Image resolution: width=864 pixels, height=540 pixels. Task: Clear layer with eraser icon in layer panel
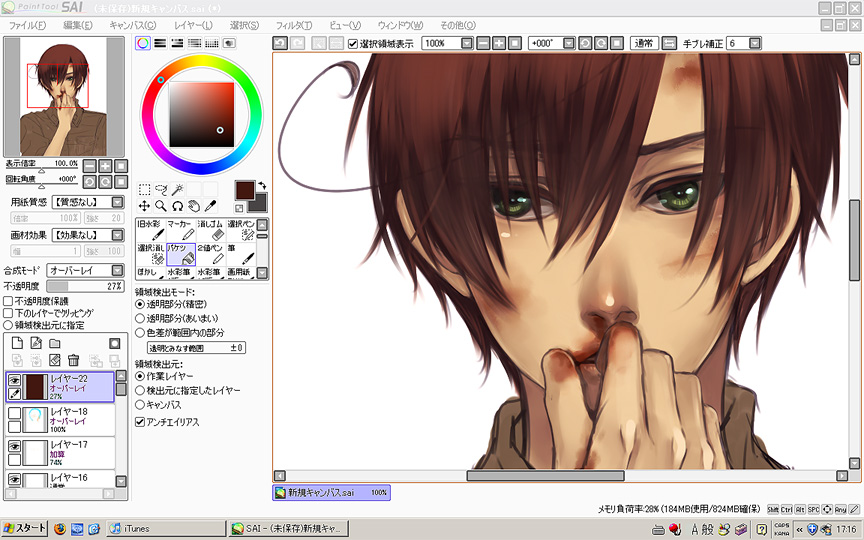pyautogui.click(x=55, y=360)
